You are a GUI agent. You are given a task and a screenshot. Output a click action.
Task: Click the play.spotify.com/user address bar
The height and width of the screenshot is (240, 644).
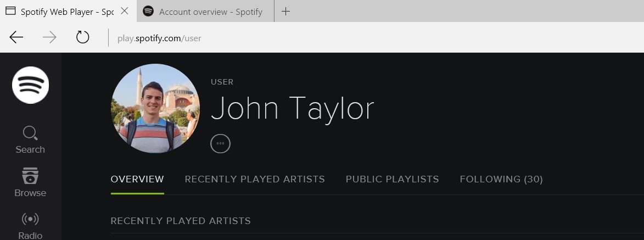pos(159,38)
